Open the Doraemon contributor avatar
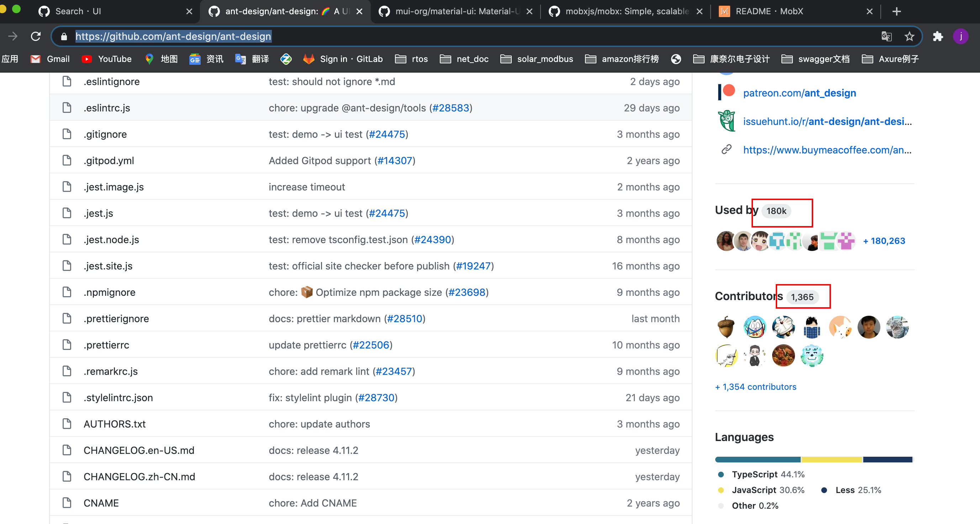 pos(783,327)
